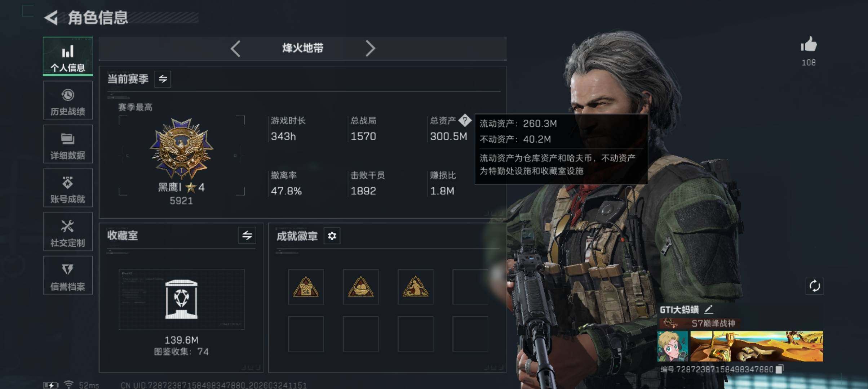Select the first SB achievement badge
This screenshot has height=389, width=868.
coord(306,287)
